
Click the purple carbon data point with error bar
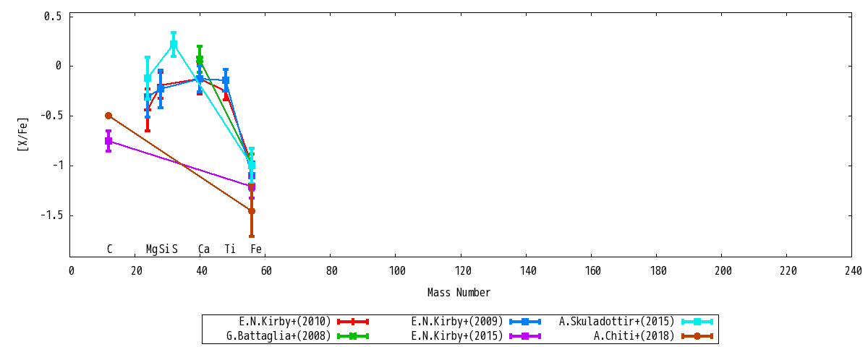109,141
